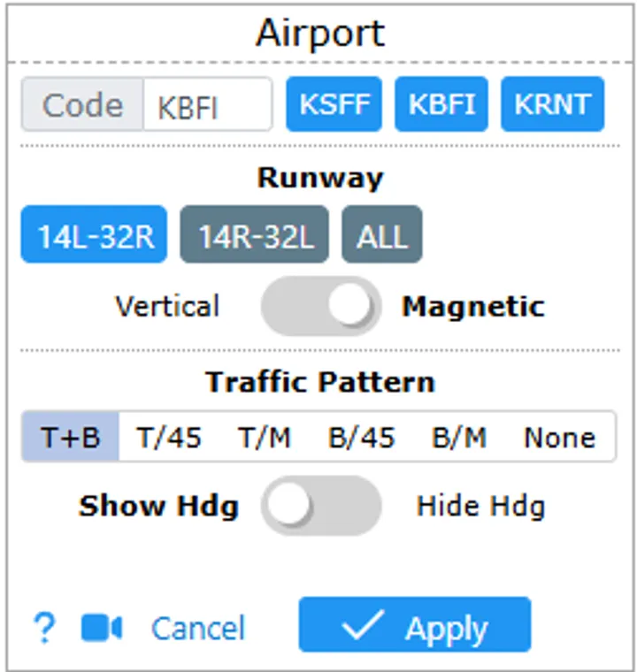Select the T+B traffic pattern option
The height and width of the screenshot is (672, 637).
(x=71, y=437)
